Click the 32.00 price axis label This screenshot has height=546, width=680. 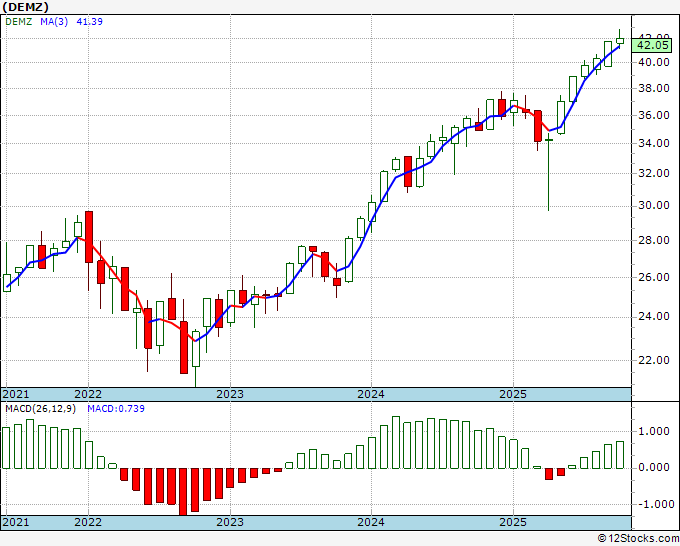point(654,173)
